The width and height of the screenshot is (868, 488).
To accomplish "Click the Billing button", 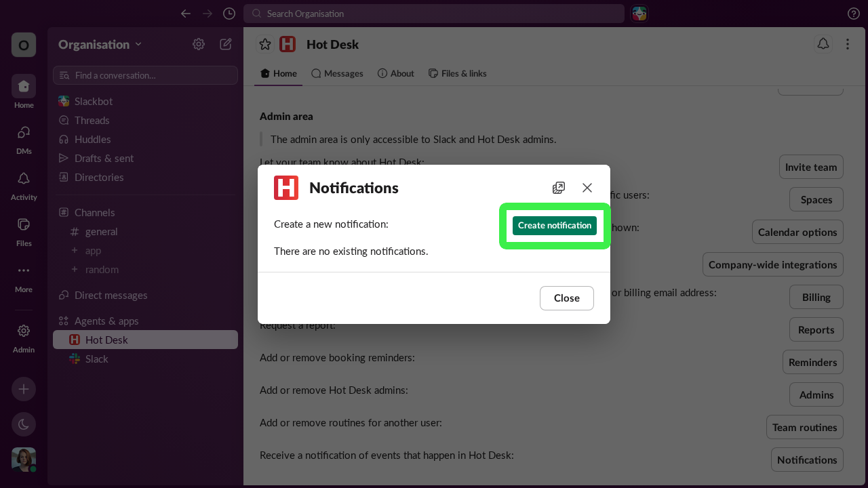I will tap(816, 297).
